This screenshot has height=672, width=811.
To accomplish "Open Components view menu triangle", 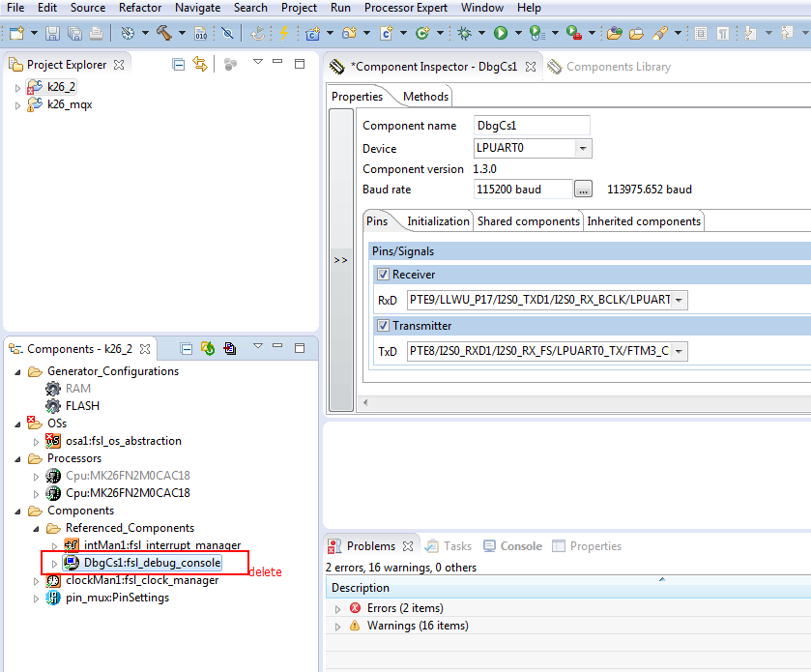I will (257, 345).
